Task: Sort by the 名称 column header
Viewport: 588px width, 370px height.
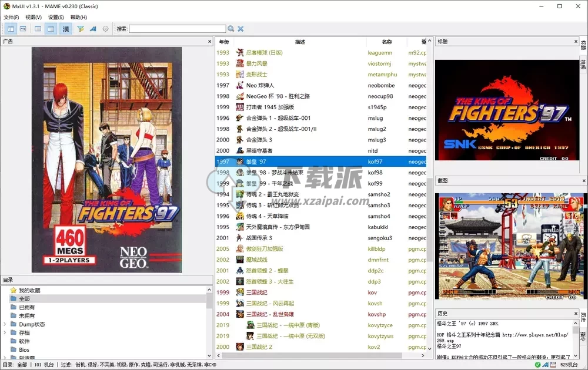Action: [x=387, y=42]
